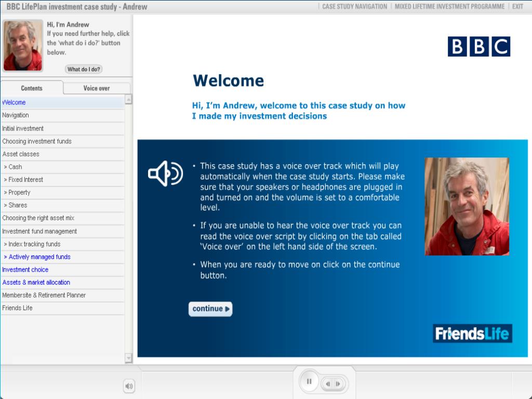Click the large speaker graphic in welcome panel

(x=166, y=174)
